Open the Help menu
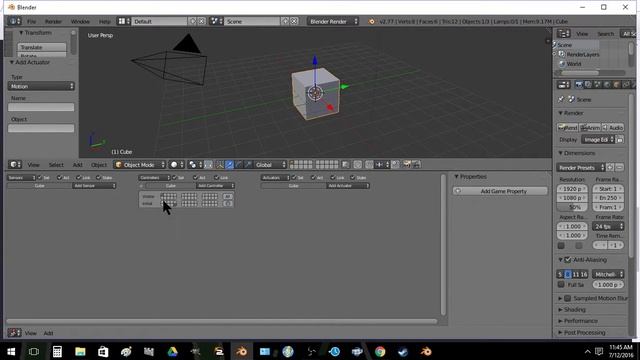Screen dimensions: 640x360 click(x=104, y=21)
